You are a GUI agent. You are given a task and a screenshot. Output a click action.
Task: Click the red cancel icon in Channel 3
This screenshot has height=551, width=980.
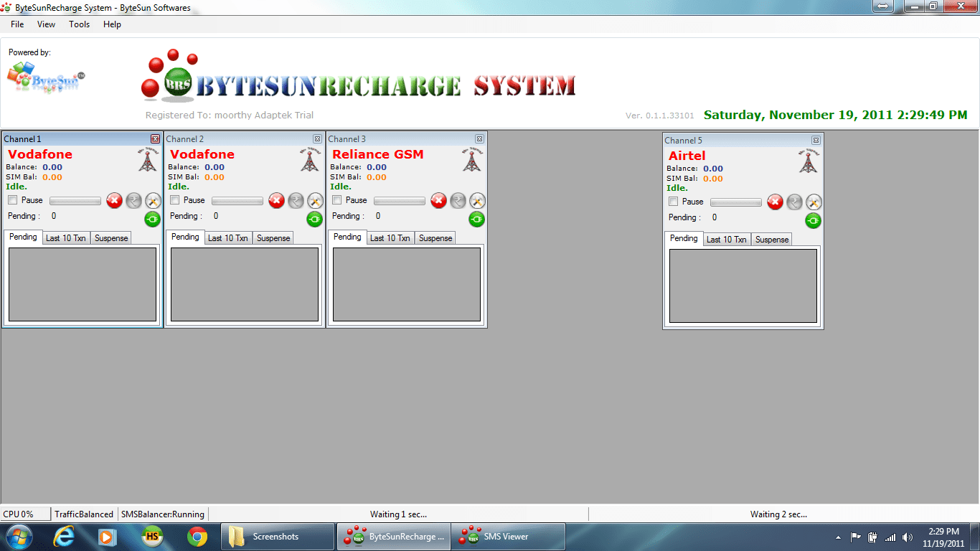438,201
